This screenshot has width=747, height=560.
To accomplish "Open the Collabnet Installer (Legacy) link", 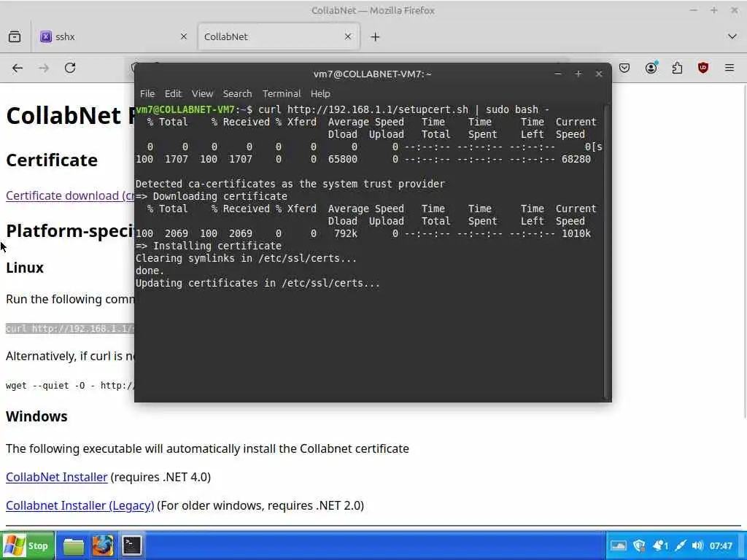I will (80, 506).
